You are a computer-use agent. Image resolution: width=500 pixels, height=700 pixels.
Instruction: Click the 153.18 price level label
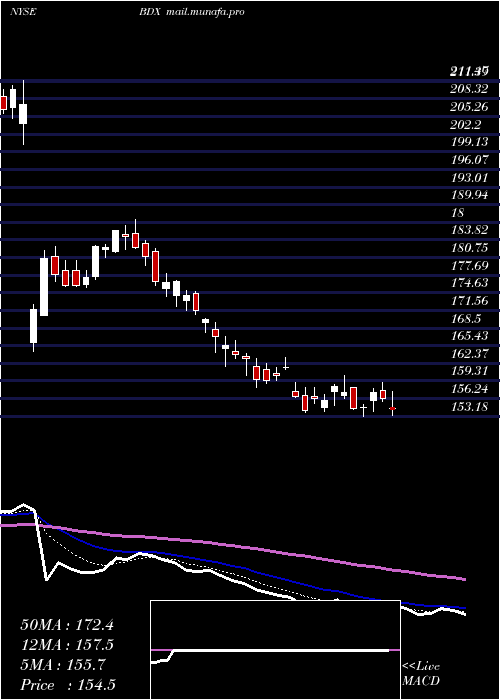[x=469, y=406]
